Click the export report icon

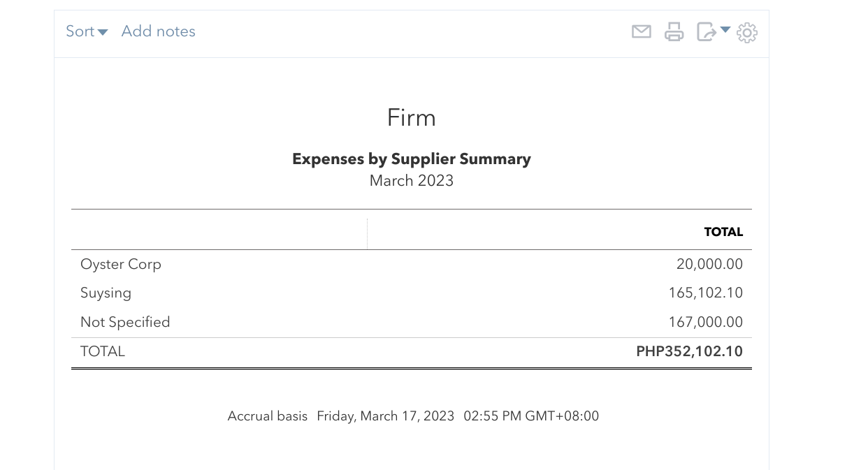[x=706, y=31]
